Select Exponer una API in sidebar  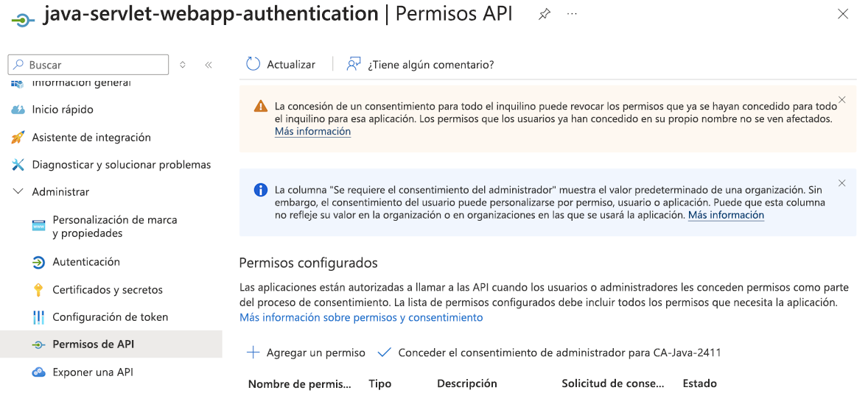[x=93, y=372]
